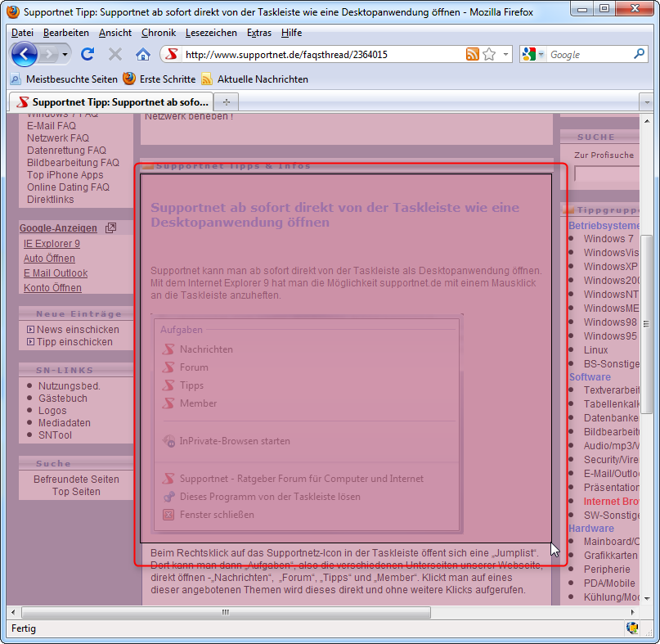Click the Fenster schließen red X icon
The width and height of the screenshot is (660, 644).
(x=168, y=515)
